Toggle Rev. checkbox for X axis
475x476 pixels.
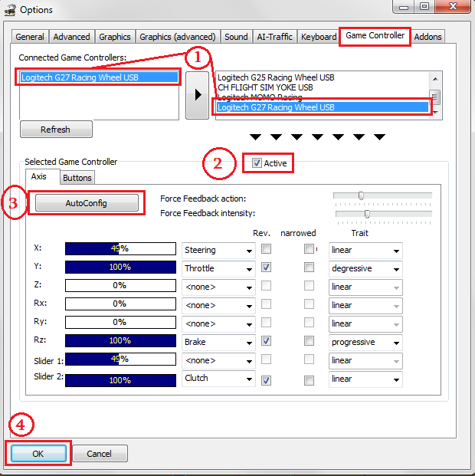266,249
